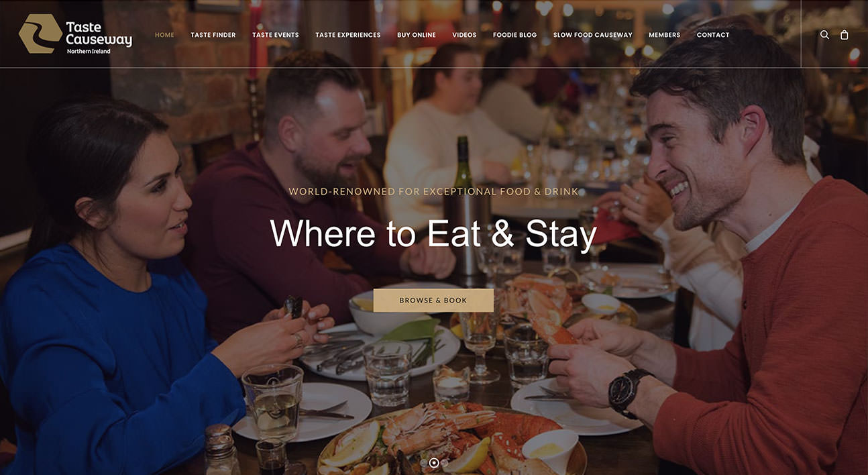
Task: Select the active middle carousel dot
Action: pyautogui.click(x=434, y=463)
